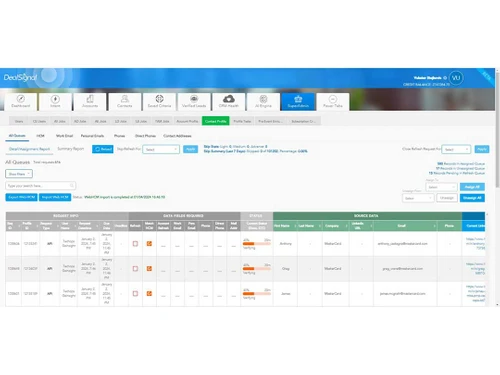The width and height of the screenshot is (500, 375).
Task: Select the Account Profile sub-tab
Action: 187,121
